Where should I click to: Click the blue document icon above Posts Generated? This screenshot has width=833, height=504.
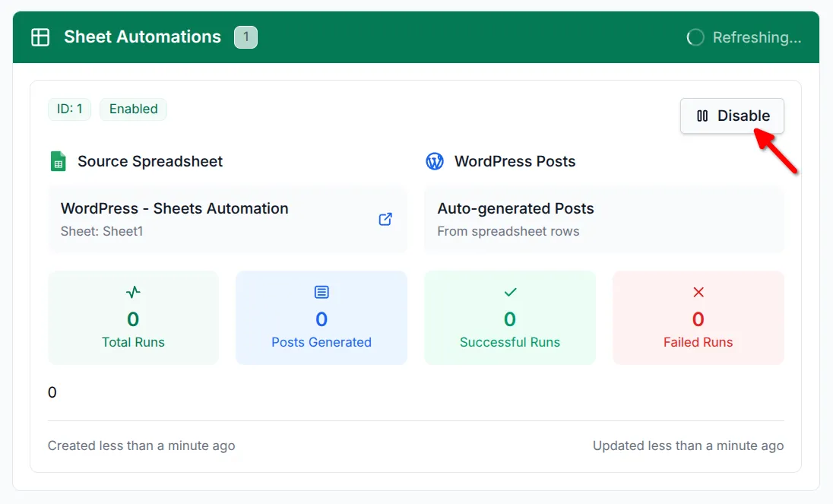321,292
